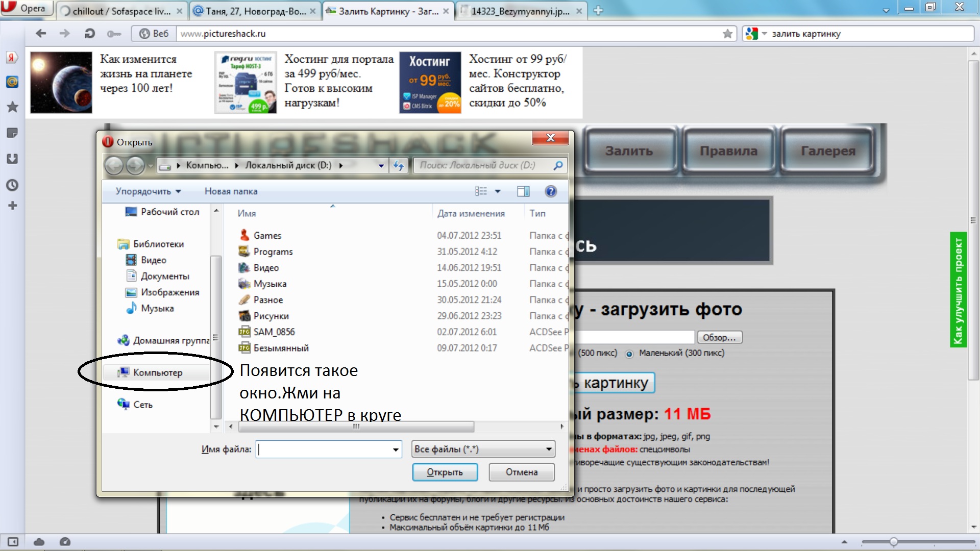Open Downloads panel in Opera sidebar
Viewport: 980px width, 551px height.
12,159
